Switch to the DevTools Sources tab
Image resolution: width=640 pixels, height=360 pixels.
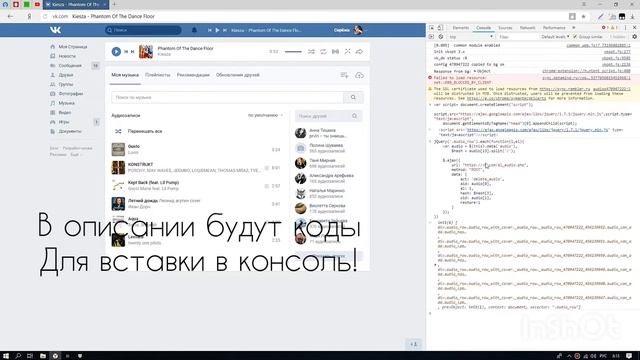505,28
